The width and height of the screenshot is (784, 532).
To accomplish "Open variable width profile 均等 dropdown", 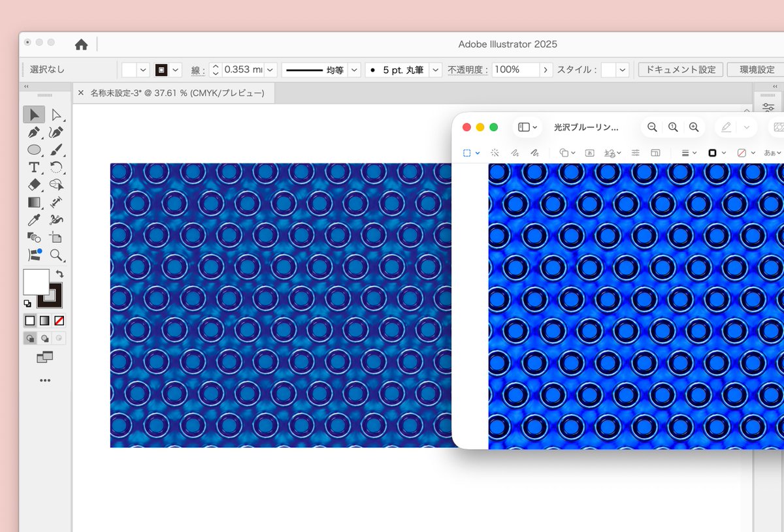I will tap(353, 70).
